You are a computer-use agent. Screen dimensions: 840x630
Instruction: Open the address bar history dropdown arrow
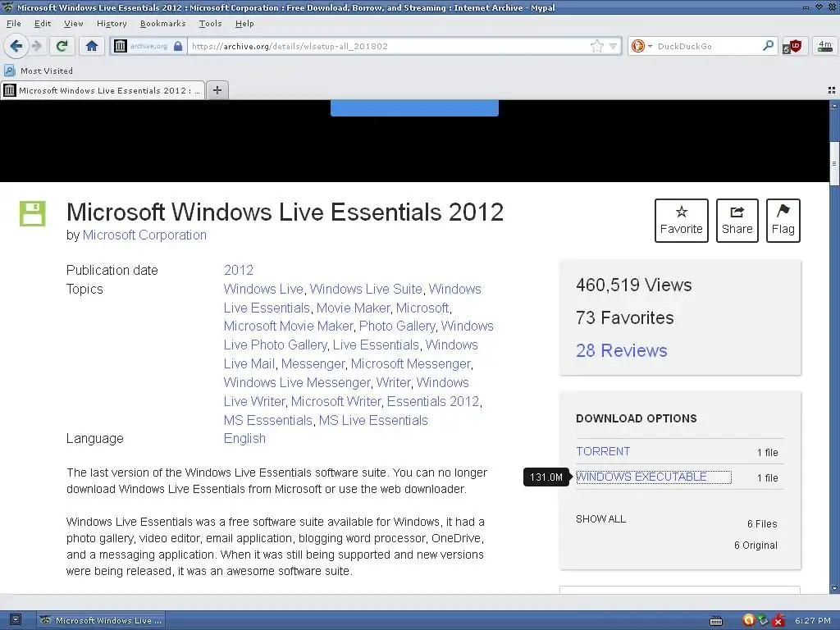pyautogui.click(x=614, y=46)
